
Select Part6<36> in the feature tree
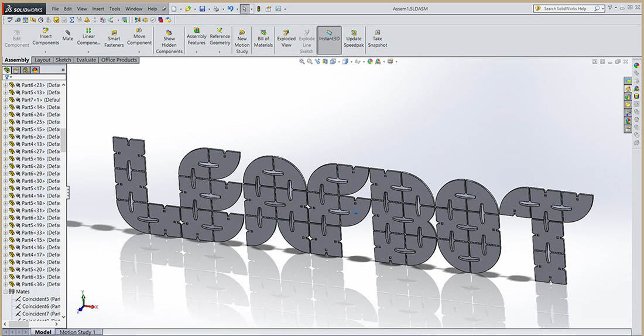click(35, 284)
